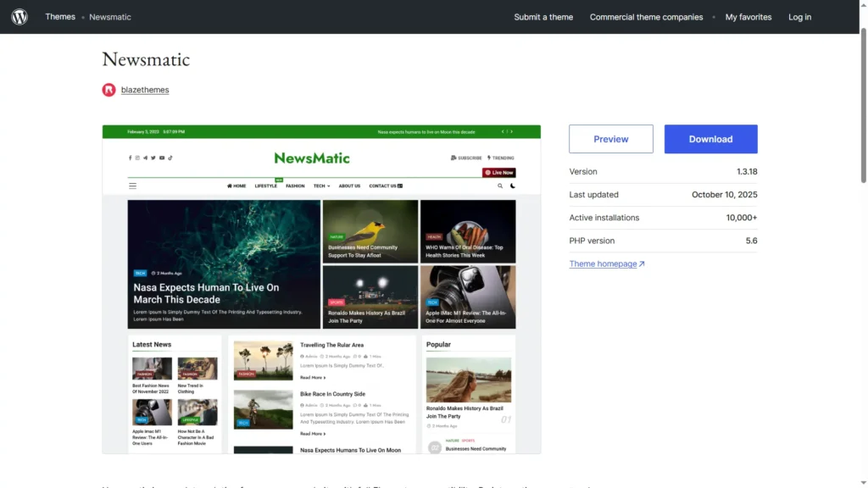Open the blazethemes author link
This screenshot has height=488, width=868.
click(145, 90)
